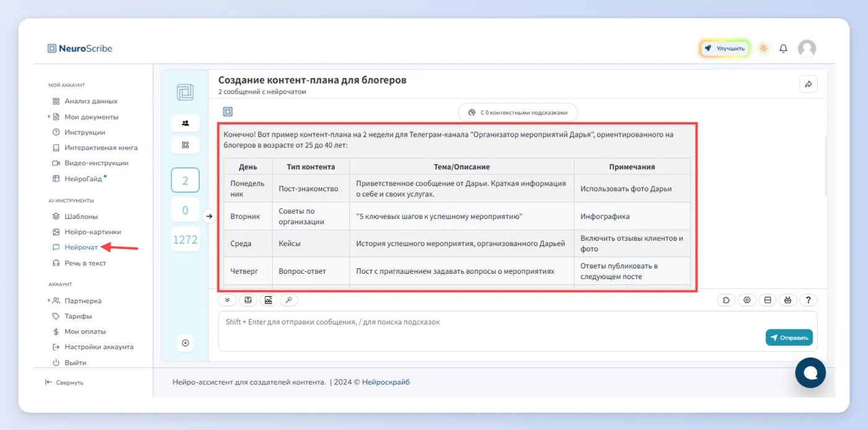Toggle the sun light theme icon
This screenshot has width=868, height=430.
(x=764, y=48)
